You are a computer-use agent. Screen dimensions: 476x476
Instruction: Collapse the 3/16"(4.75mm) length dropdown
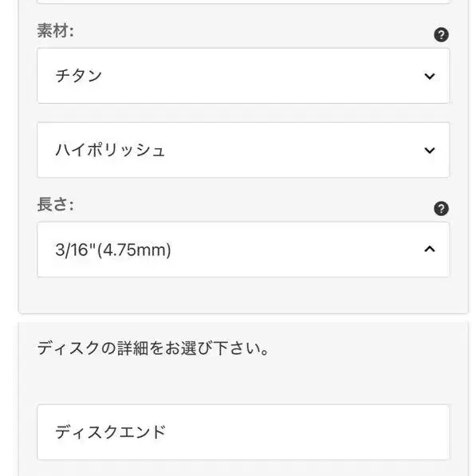pos(243,250)
